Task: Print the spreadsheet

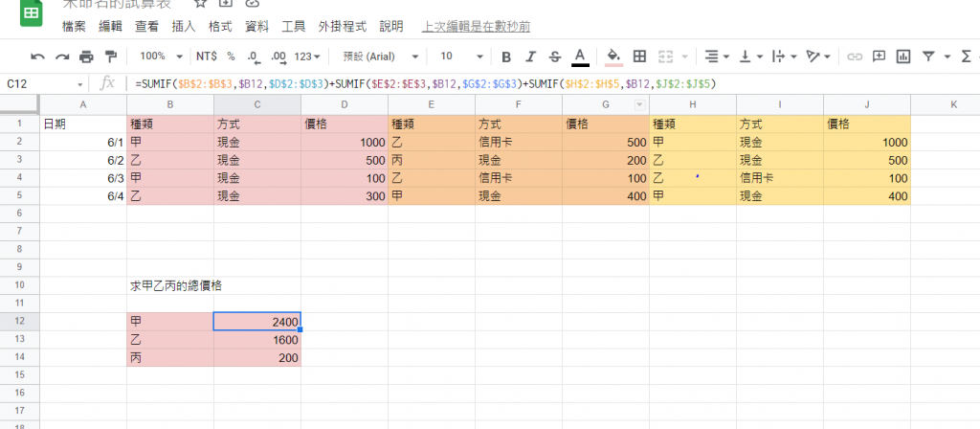Action: (x=86, y=56)
